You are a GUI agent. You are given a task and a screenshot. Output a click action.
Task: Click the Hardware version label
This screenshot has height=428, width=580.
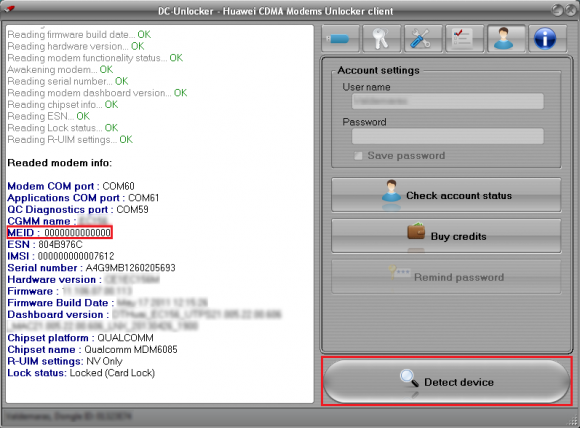point(54,280)
